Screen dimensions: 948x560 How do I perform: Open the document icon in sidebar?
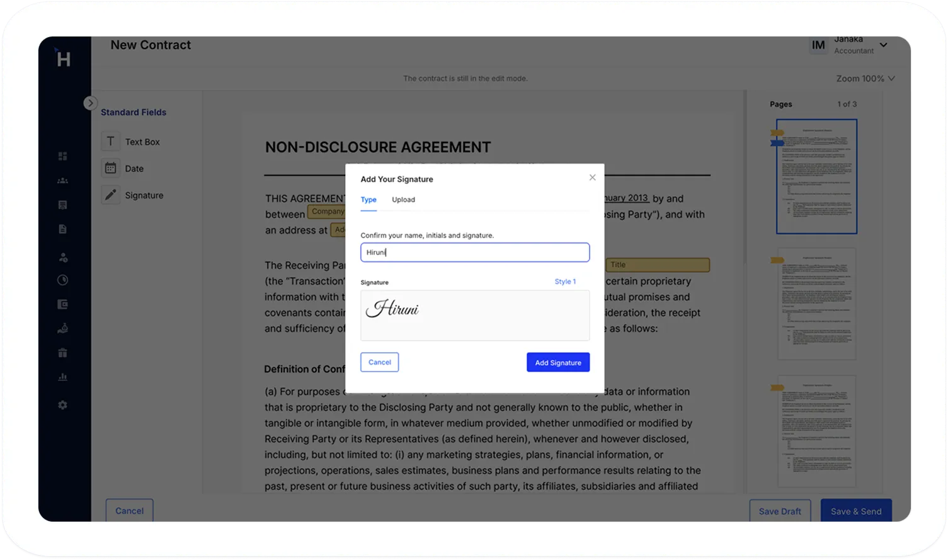pyautogui.click(x=62, y=229)
